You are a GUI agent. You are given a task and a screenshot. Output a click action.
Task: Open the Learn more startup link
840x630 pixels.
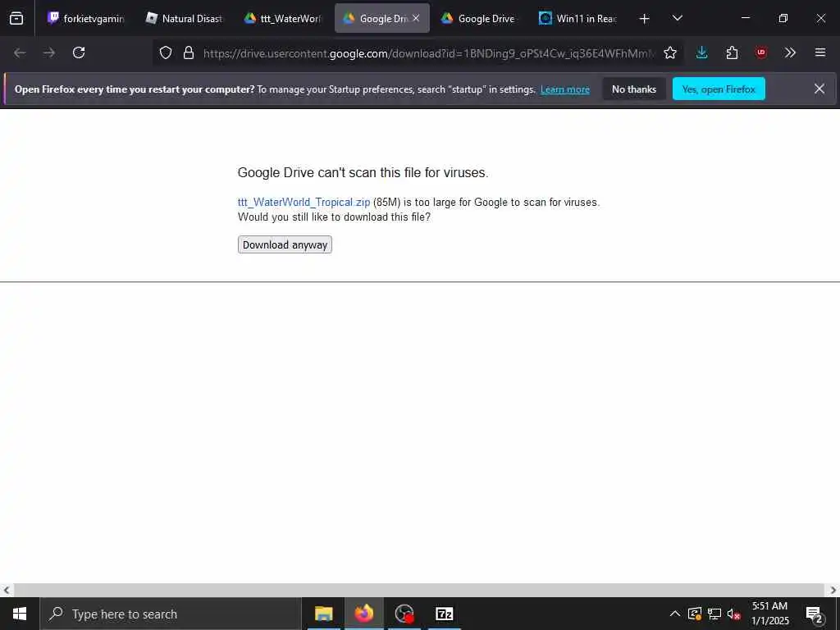tap(565, 89)
